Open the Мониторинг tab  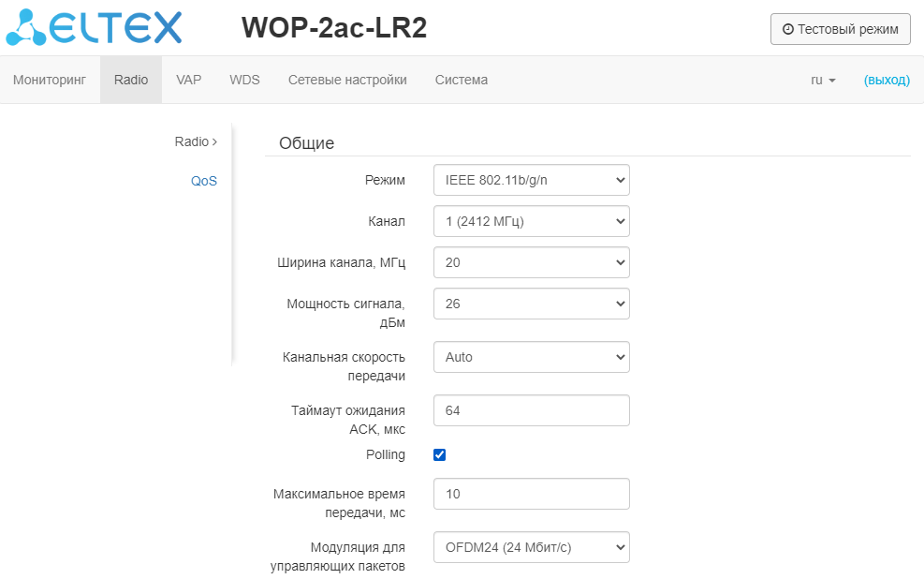point(50,80)
